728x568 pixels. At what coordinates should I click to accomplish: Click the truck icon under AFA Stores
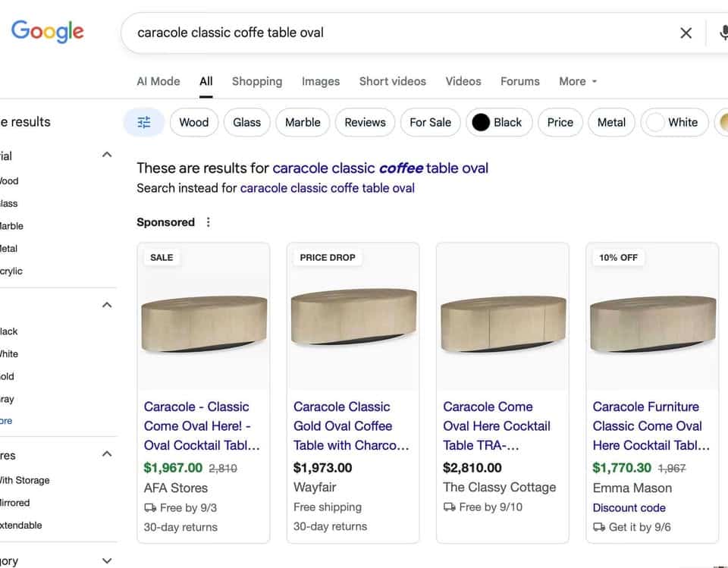(150, 507)
